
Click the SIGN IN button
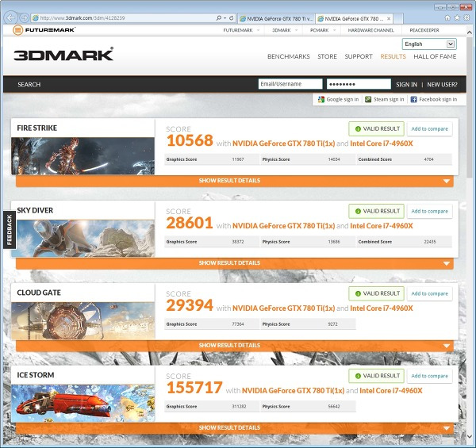406,85
